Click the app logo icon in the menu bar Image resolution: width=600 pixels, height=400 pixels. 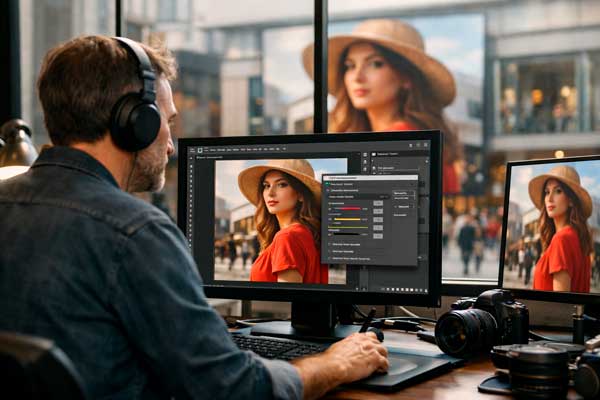pyautogui.click(x=200, y=150)
